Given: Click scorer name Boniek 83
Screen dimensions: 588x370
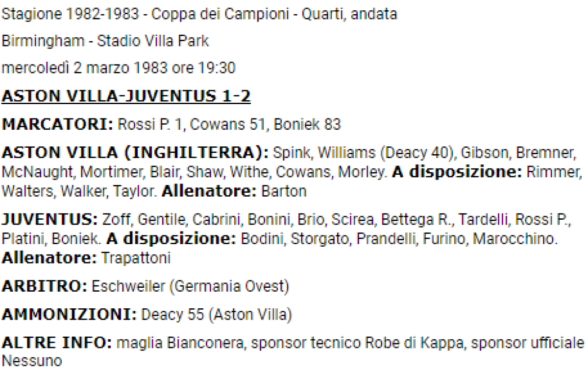Looking at the screenshot, I should click(307, 124).
